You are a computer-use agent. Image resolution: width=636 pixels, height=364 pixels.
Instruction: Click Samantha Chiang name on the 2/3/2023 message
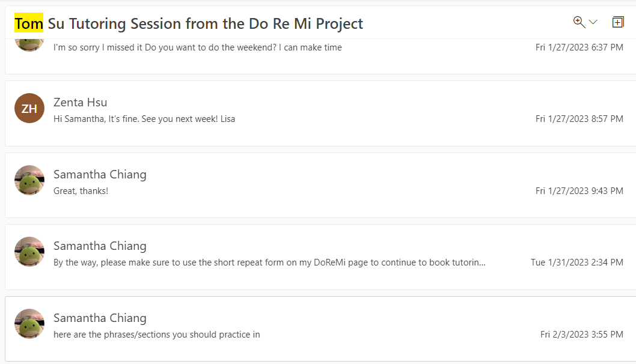coord(100,318)
